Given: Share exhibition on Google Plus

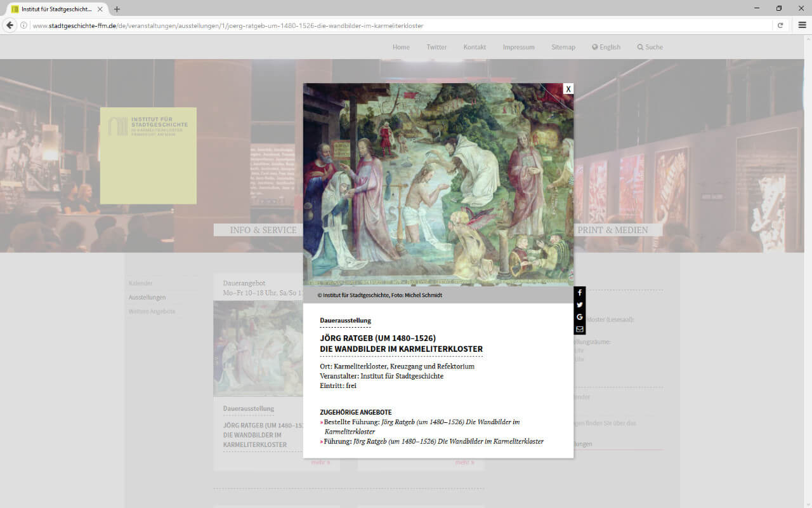Looking at the screenshot, I should pyautogui.click(x=580, y=317).
